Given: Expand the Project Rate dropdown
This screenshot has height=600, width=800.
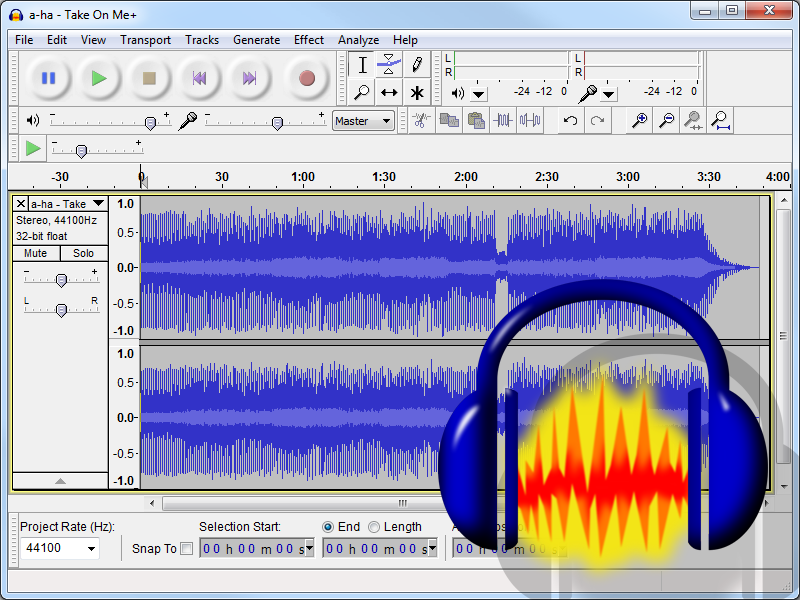Looking at the screenshot, I should 92,548.
